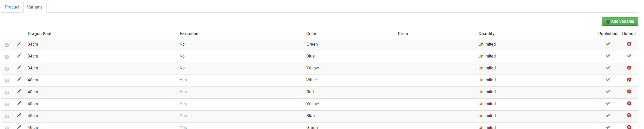Toggle red default icon for 34cm Green

pyautogui.click(x=629, y=44)
